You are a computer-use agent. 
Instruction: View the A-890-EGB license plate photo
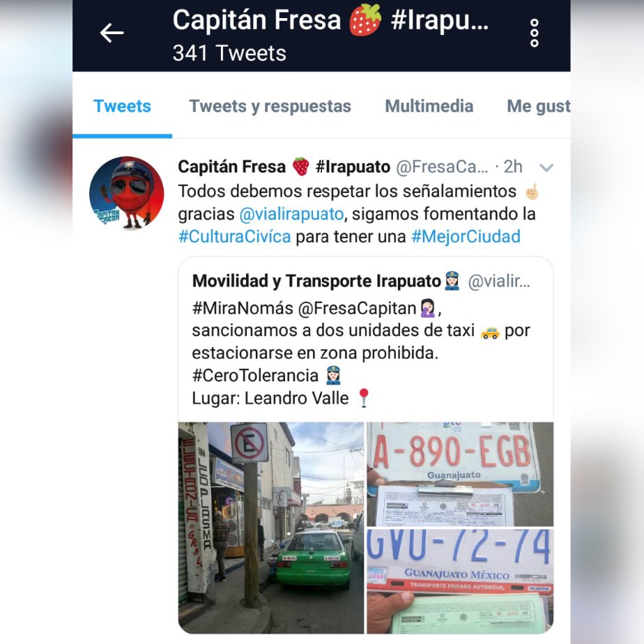coord(460,474)
